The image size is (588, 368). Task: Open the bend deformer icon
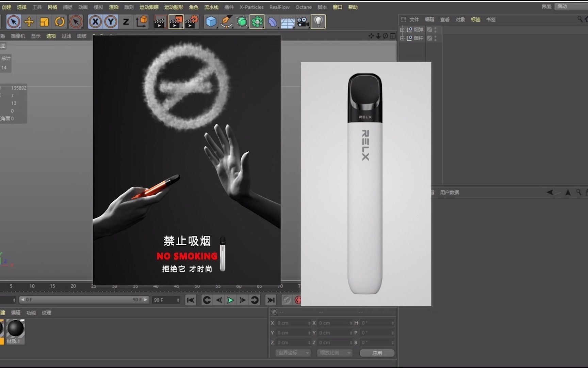coord(272,22)
